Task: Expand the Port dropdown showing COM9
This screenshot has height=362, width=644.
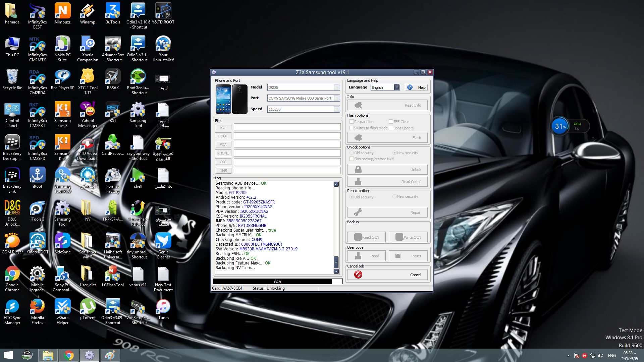Action: (x=337, y=98)
